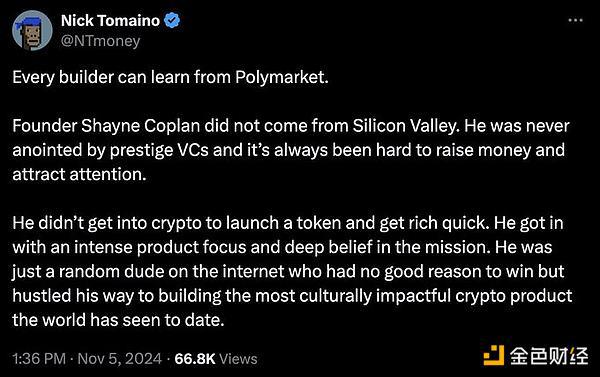Screen dimensions: 600x377
Task: Click the 'attract attention.' line
Action: coord(79,175)
